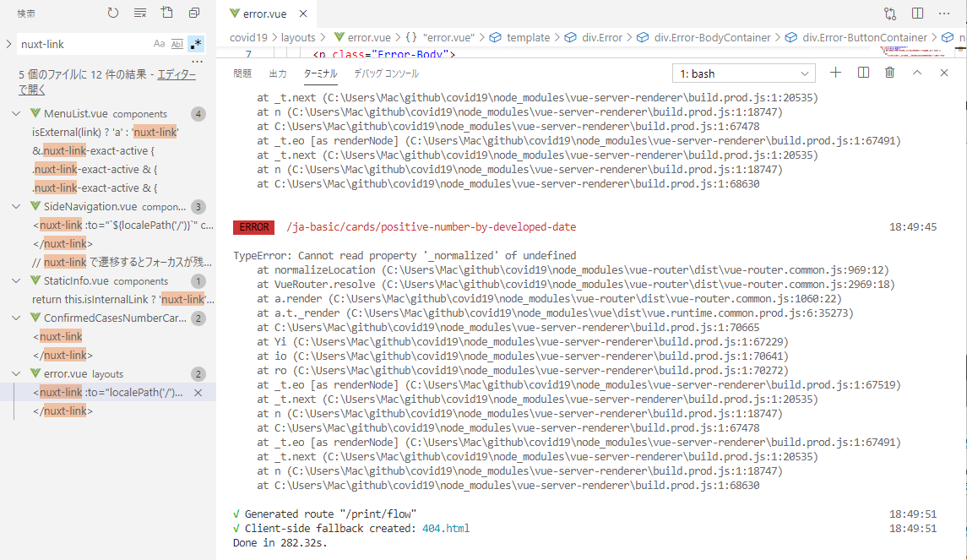Kill terminal trash icon
The width and height of the screenshot is (967, 560).
(890, 73)
